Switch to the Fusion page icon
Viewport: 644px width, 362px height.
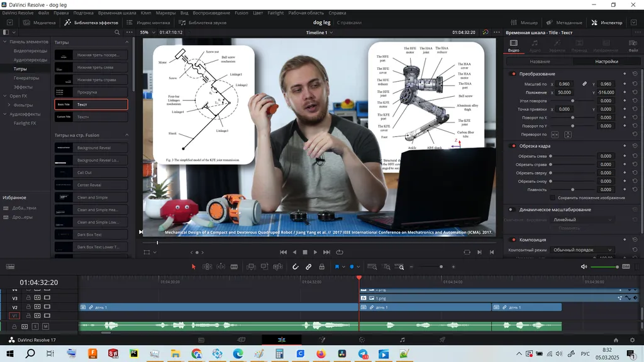coord(322,340)
